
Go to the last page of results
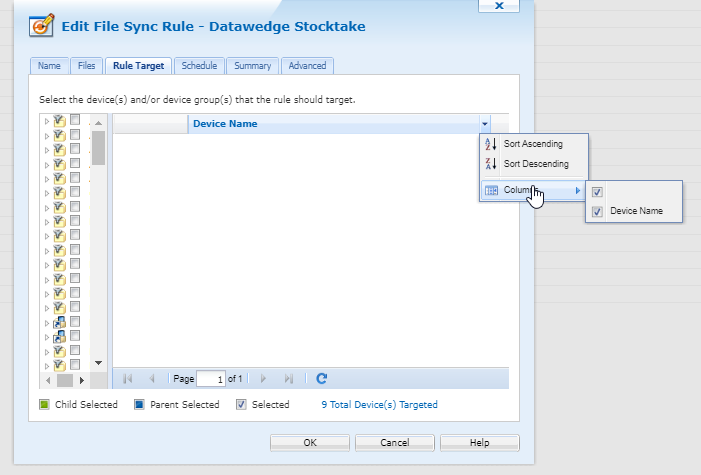pyautogui.click(x=289, y=379)
